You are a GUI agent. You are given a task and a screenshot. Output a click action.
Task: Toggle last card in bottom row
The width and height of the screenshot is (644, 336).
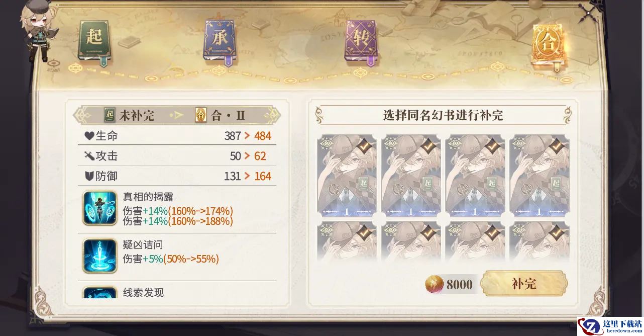[540, 241]
